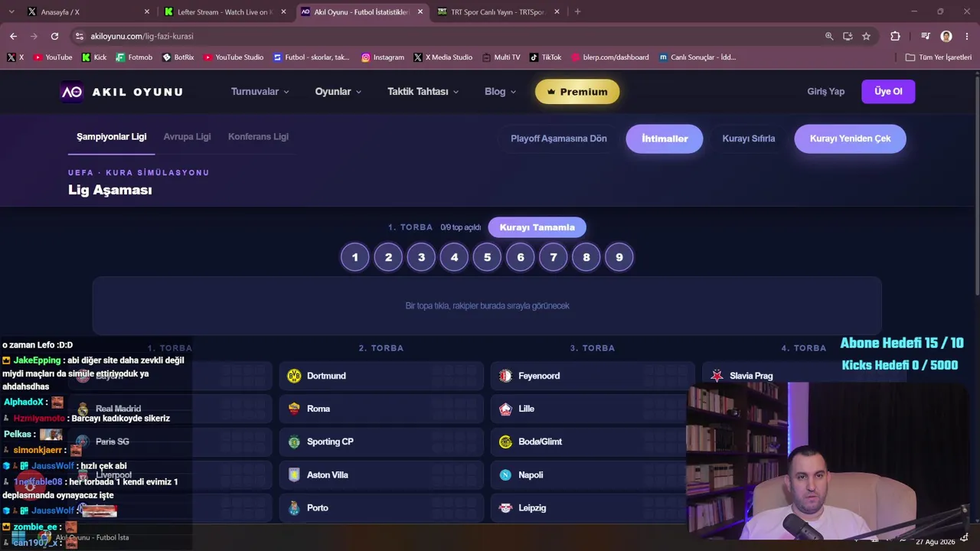This screenshot has width=980, height=551.
Task: Open the Fotmob bookmark
Action: pyautogui.click(x=134, y=57)
